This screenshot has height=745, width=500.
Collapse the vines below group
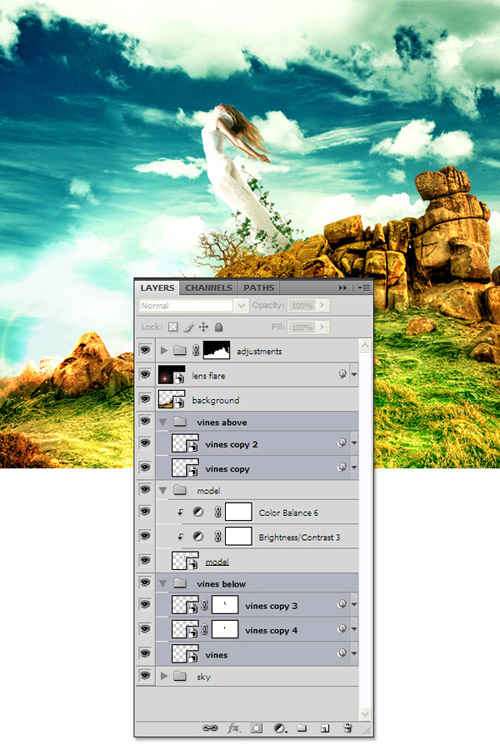tap(163, 583)
